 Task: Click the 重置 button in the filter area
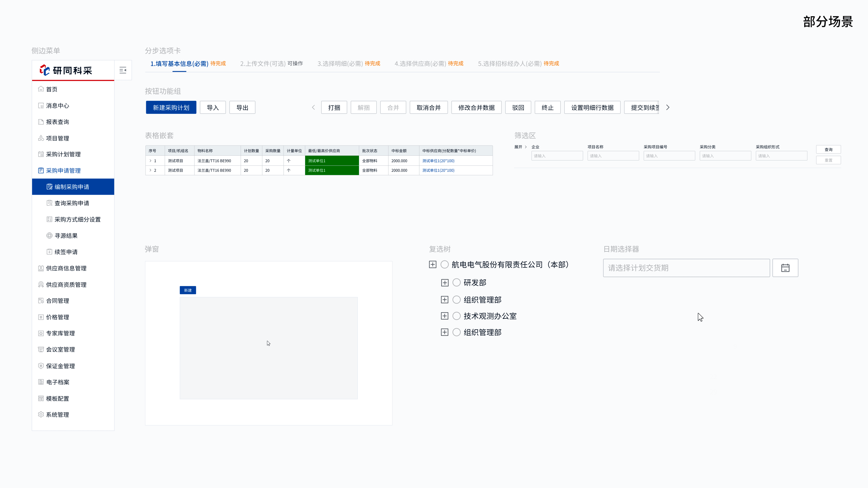(828, 160)
